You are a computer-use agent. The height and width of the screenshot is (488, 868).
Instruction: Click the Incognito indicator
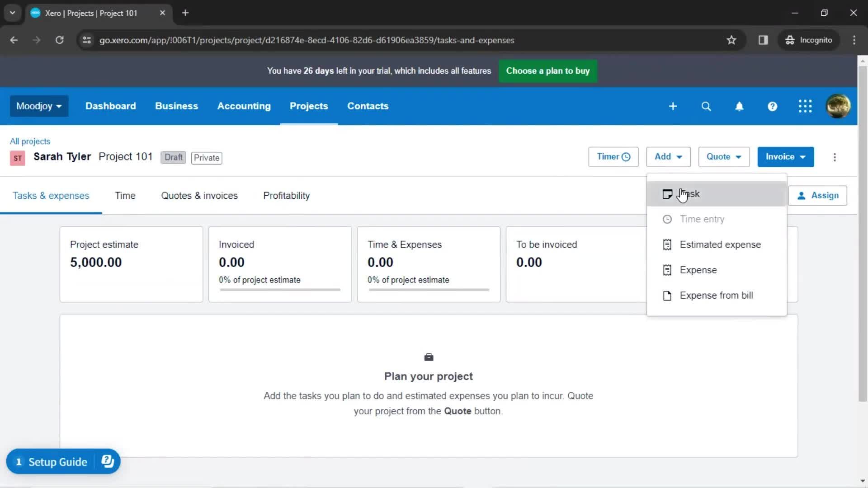pyautogui.click(x=809, y=40)
